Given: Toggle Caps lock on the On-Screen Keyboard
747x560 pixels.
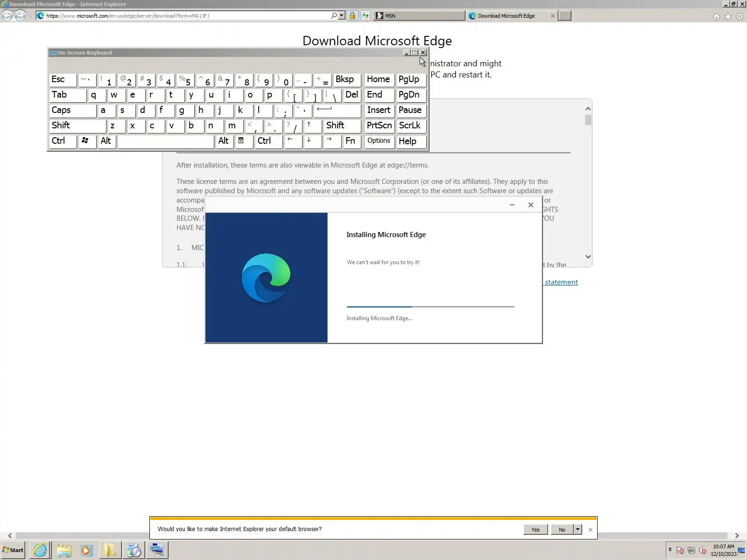Looking at the screenshot, I should [x=73, y=111].
